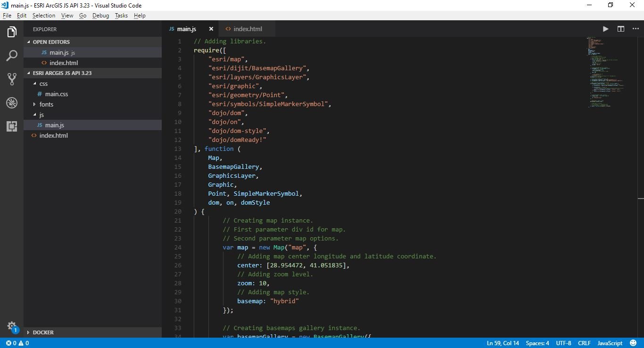Open the Extensions view icon

[x=12, y=126]
